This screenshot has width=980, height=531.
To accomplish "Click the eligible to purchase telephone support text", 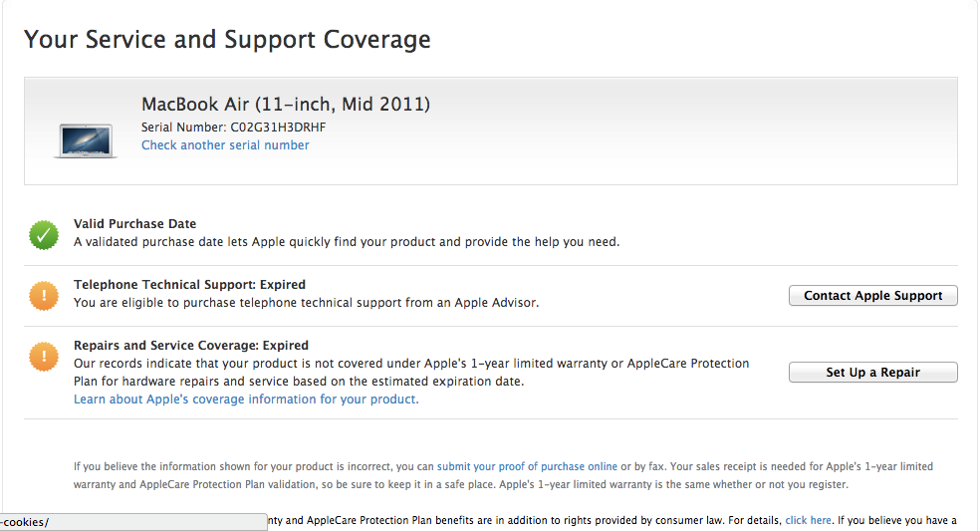I will tap(306, 303).
